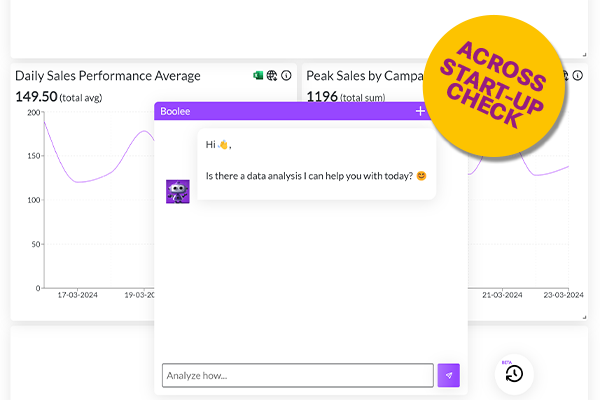The image size is (600, 400).
Task: Click the Excel export icon on Daily Sales card
Action: [x=259, y=75]
